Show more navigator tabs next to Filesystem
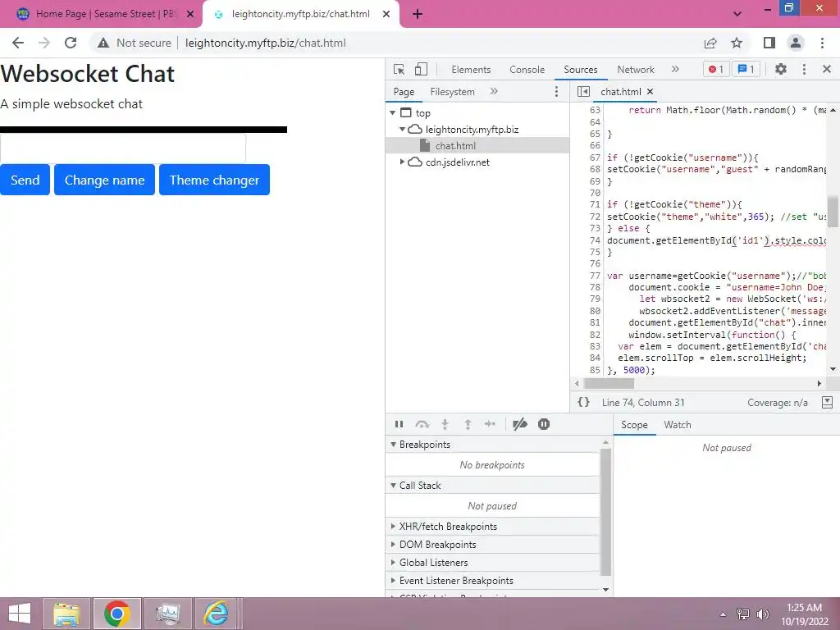840x630 pixels. tap(493, 92)
